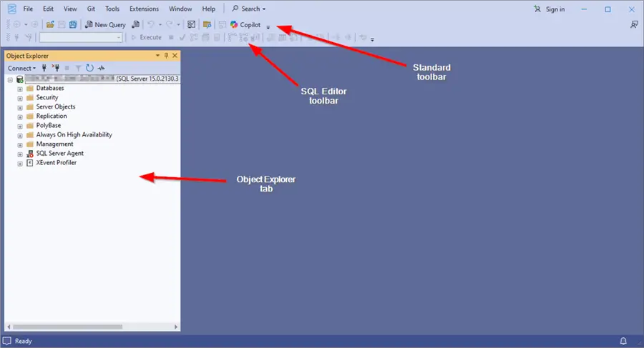The width and height of the screenshot is (644, 348).
Task: Open Object Explorer window position dropdown
Action: coord(157,56)
